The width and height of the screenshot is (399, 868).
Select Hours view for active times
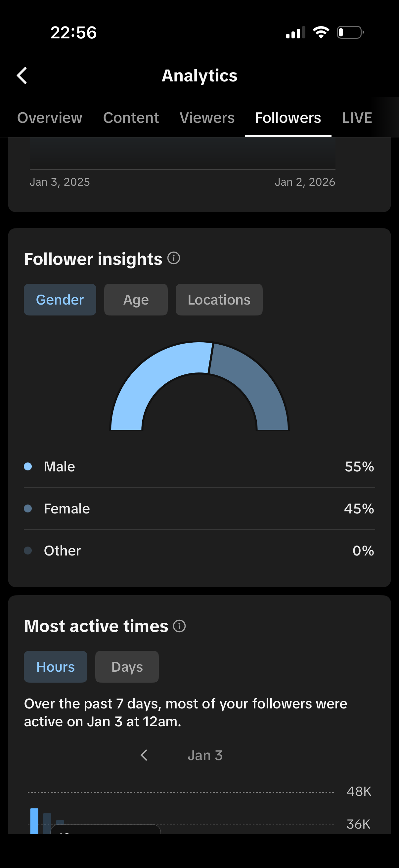[56, 667]
